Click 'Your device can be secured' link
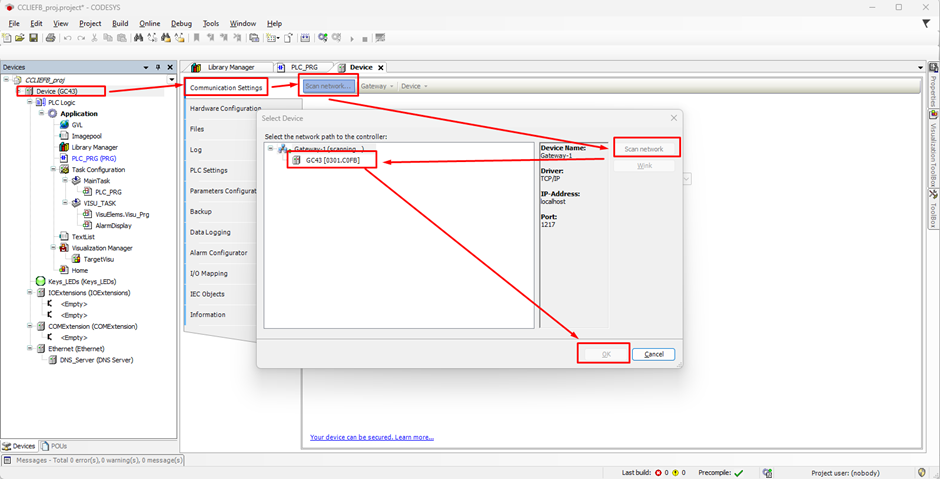940x479 pixels. click(x=372, y=437)
